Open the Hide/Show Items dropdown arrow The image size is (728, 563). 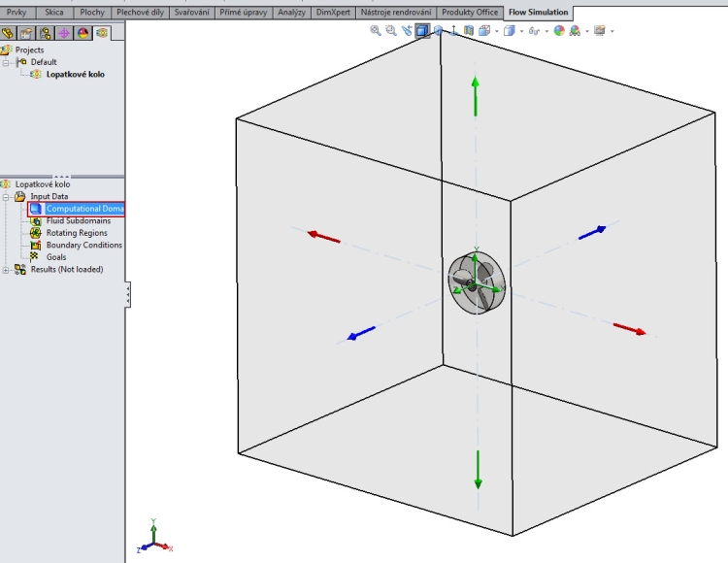coord(546,31)
